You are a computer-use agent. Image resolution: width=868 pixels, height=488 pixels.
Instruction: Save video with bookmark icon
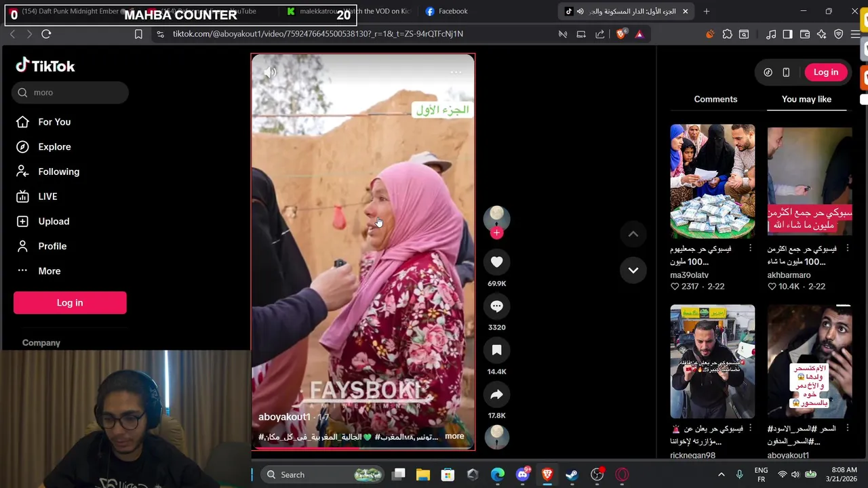[496, 350]
